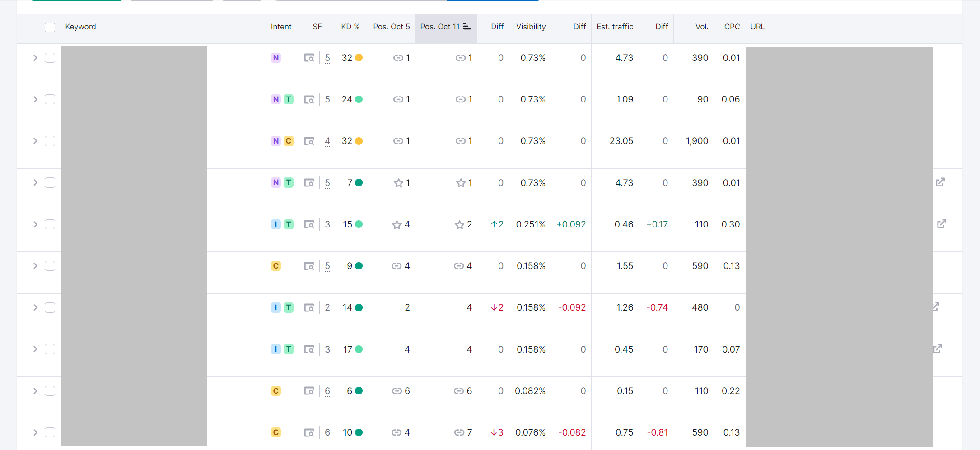
Task: Click the orange KD dot in the 1,900 volume row
Action: click(x=359, y=141)
